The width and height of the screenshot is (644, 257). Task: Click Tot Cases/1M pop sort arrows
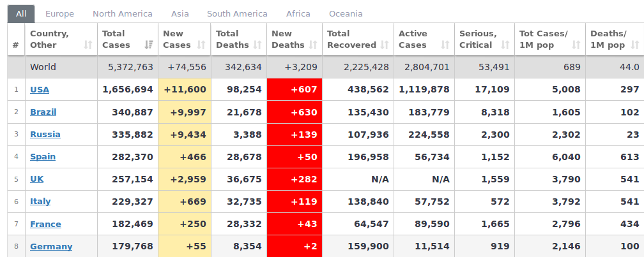576,45
